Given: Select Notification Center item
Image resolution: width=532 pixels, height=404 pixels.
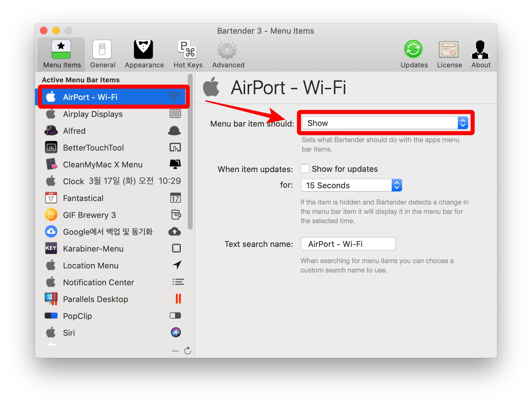Looking at the screenshot, I should tap(111, 282).
